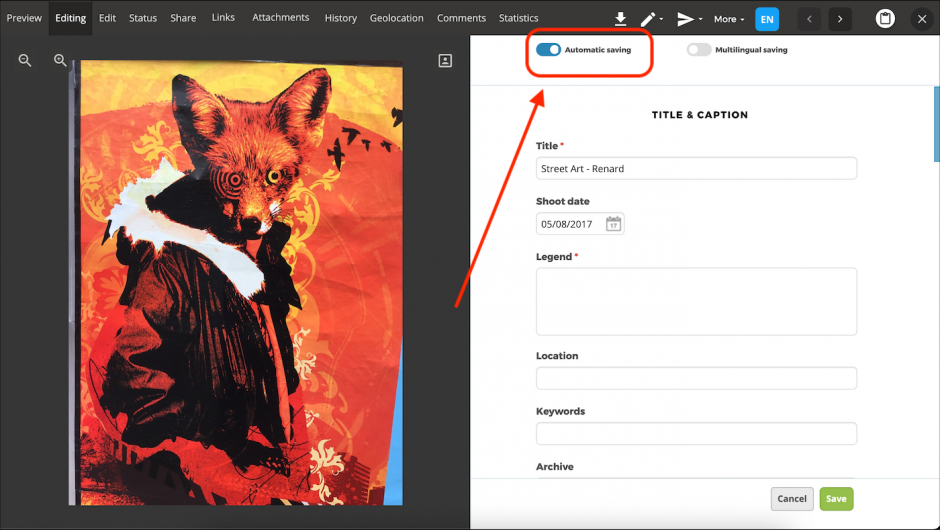
Task: Close the viewer with X icon
Action: point(922,19)
